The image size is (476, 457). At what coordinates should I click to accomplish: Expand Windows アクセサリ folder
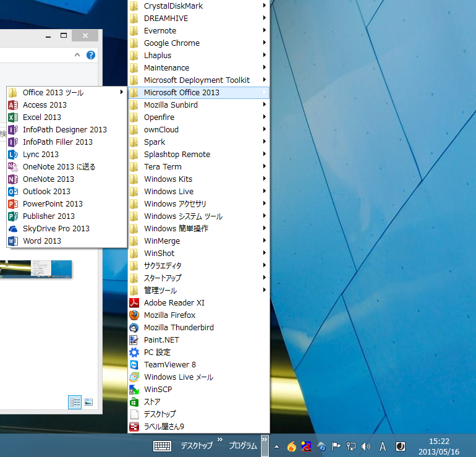pos(199,203)
